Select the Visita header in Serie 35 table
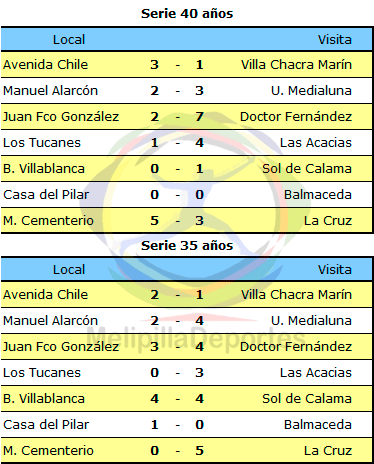This screenshot has height=464, width=374. coord(334,270)
